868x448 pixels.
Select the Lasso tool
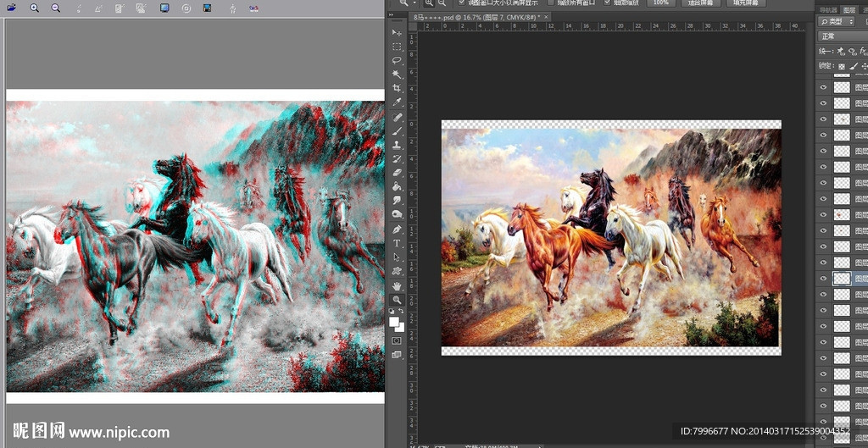(x=397, y=60)
